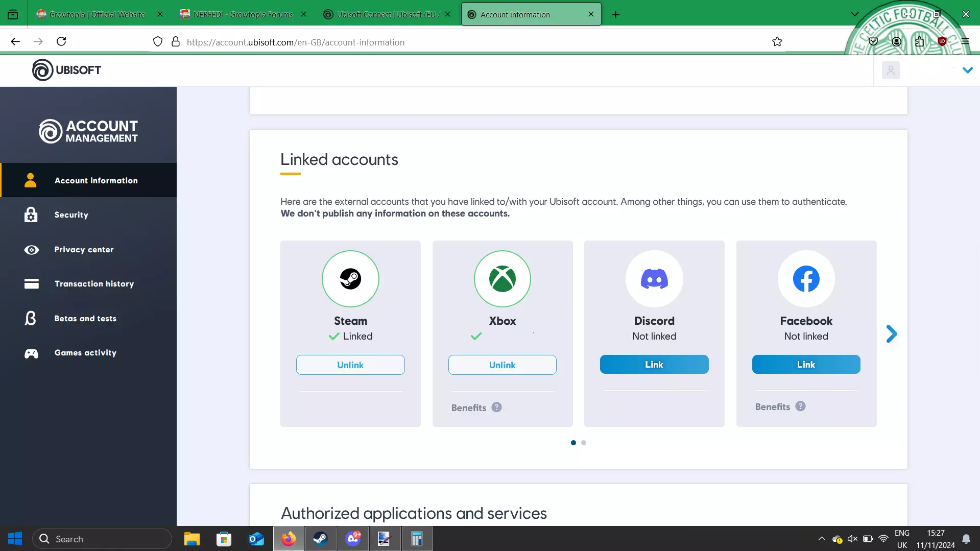Switch to the NERFED! Growtopia Forums tab
Image resolution: width=980 pixels, height=551 pixels.
coord(243,14)
